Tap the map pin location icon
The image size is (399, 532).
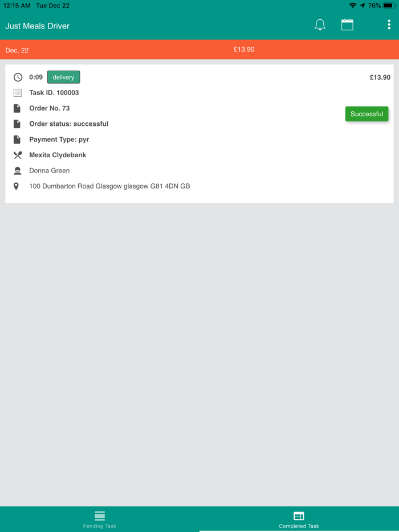pos(17,186)
